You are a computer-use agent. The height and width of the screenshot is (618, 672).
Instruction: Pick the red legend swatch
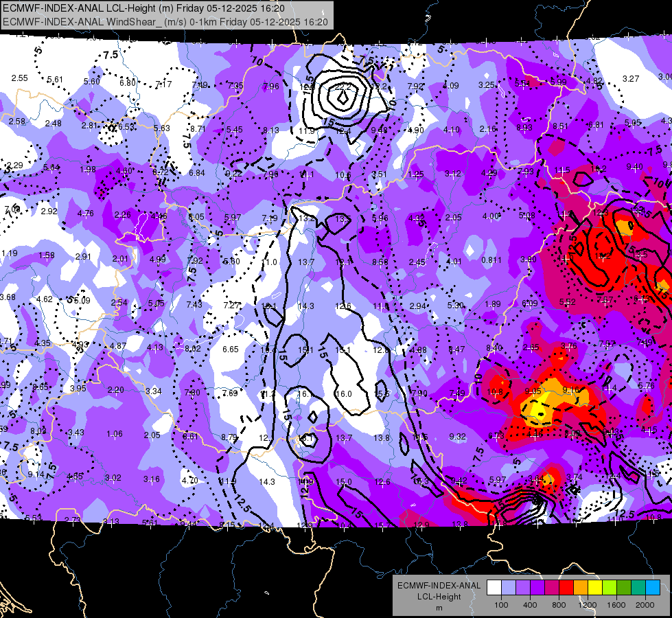pyautogui.click(x=566, y=588)
